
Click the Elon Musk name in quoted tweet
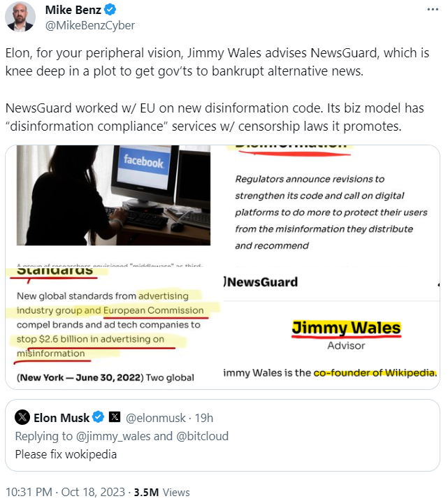click(62, 418)
